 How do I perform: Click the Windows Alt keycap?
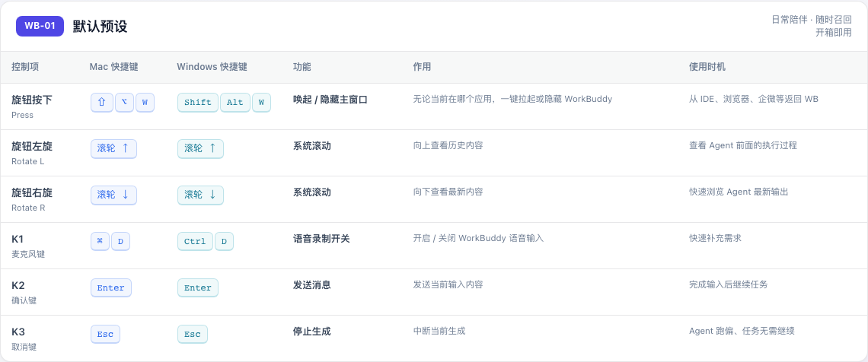pyautogui.click(x=235, y=103)
